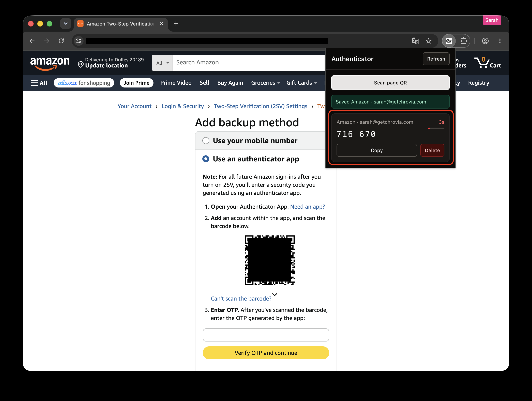The height and width of the screenshot is (401, 532).
Task: Expand the Gift Cards menu
Action: point(302,83)
